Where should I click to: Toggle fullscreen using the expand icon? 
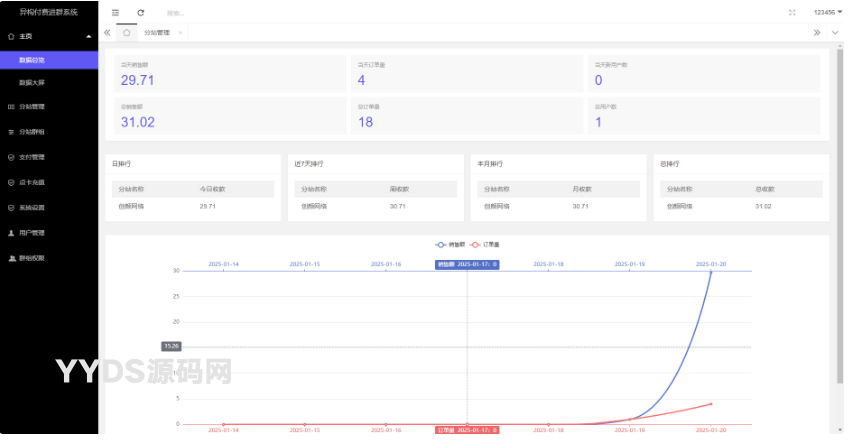(x=792, y=13)
